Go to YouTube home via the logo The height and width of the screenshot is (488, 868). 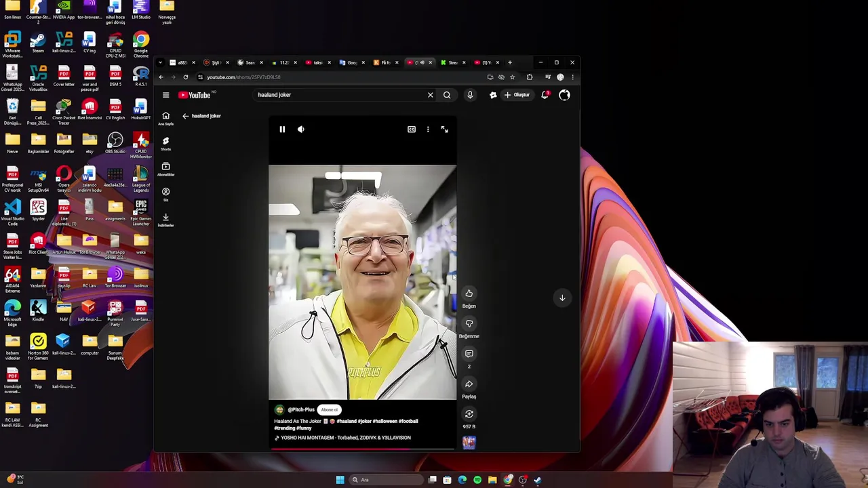[195, 95]
